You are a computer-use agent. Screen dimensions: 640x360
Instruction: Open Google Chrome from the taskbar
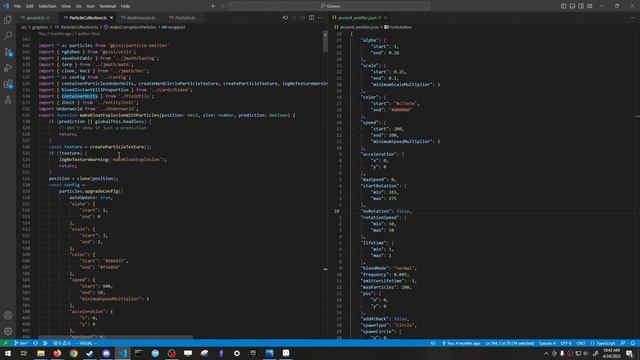(x=73, y=353)
